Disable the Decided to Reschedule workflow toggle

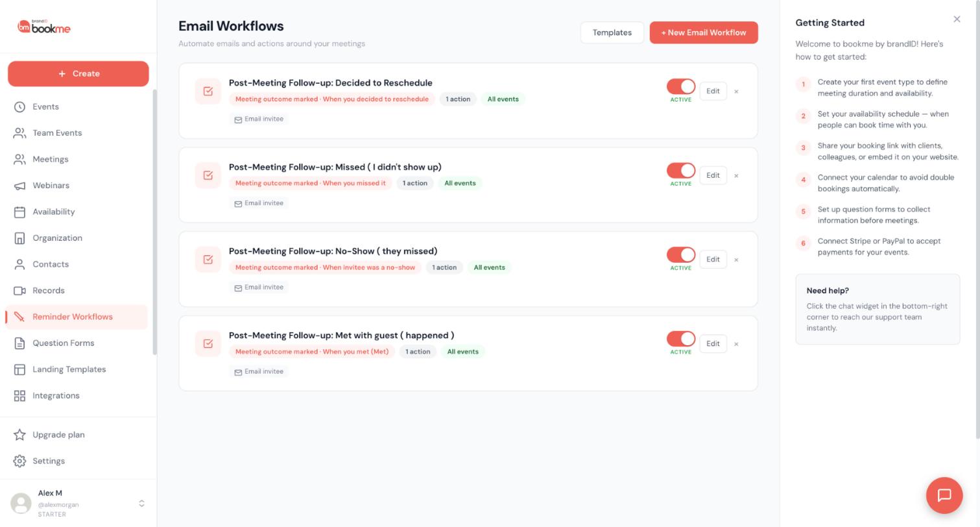(x=681, y=86)
